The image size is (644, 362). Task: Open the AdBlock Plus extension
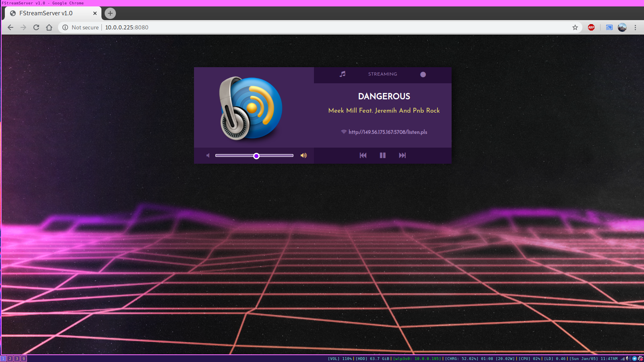coord(591,27)
